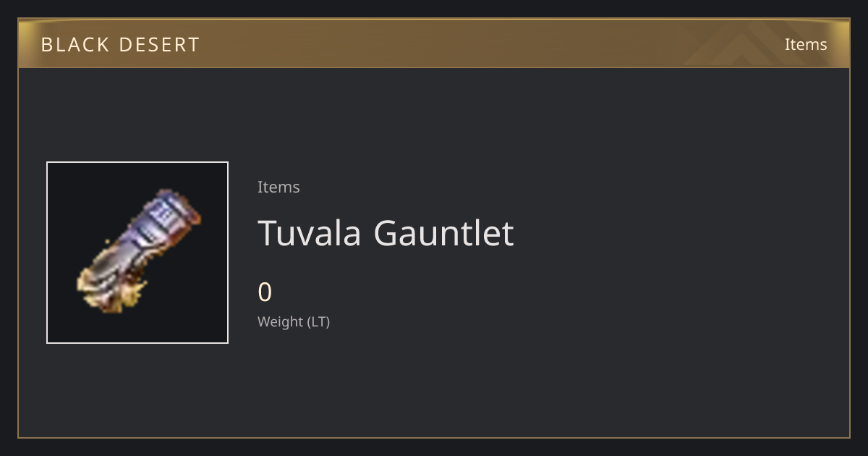Open the BLACK DESERT header title
Screen dimensions: 868x456
coord(120,44)
